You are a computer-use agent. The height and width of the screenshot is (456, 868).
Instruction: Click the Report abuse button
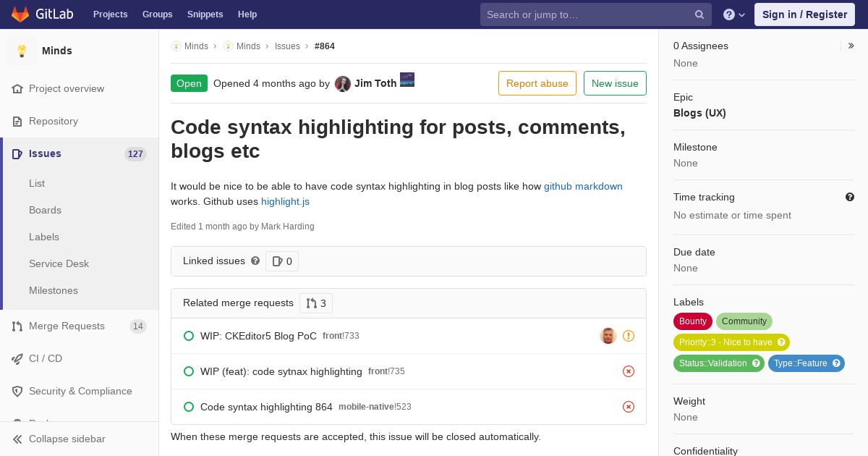point(537,83)
